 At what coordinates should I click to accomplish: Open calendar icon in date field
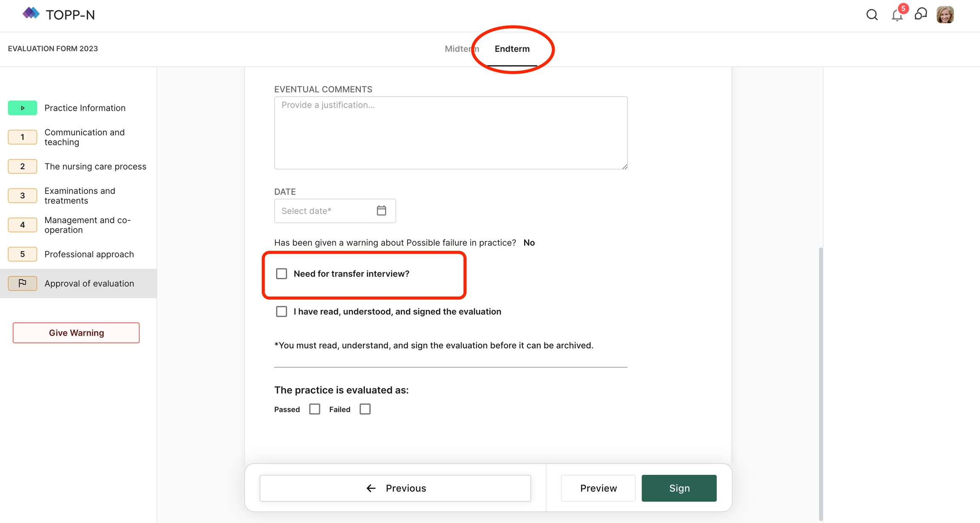pos(381,211)
